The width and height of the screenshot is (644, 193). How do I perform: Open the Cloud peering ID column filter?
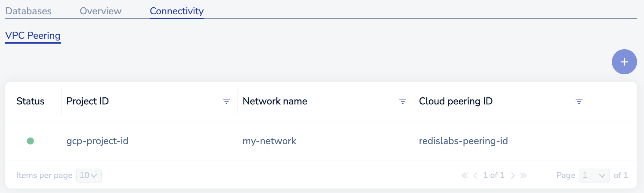[579, 101]
